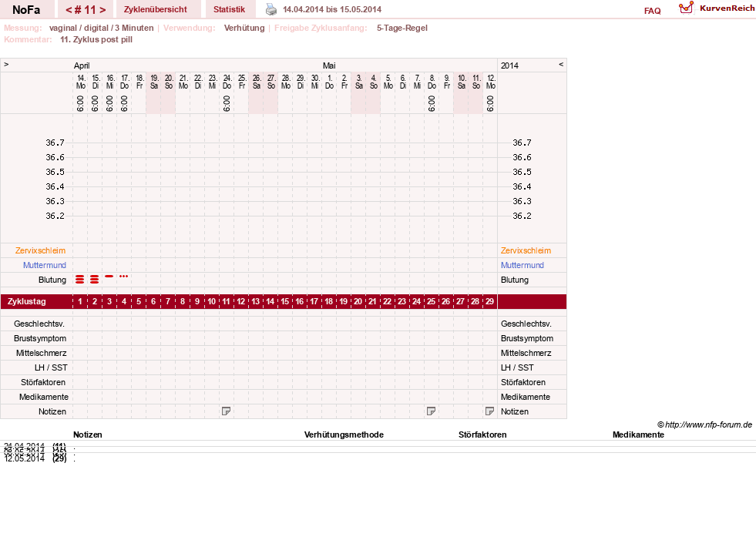Collapse chart using the top-right < arrow
Image resolution: width=756 pixels, height=557 pixels.
pyautogui.click(x=561, y=64)
